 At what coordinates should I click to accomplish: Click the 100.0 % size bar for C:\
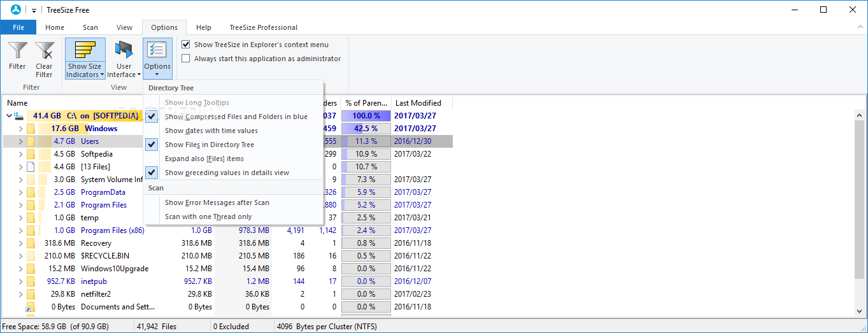366,116
